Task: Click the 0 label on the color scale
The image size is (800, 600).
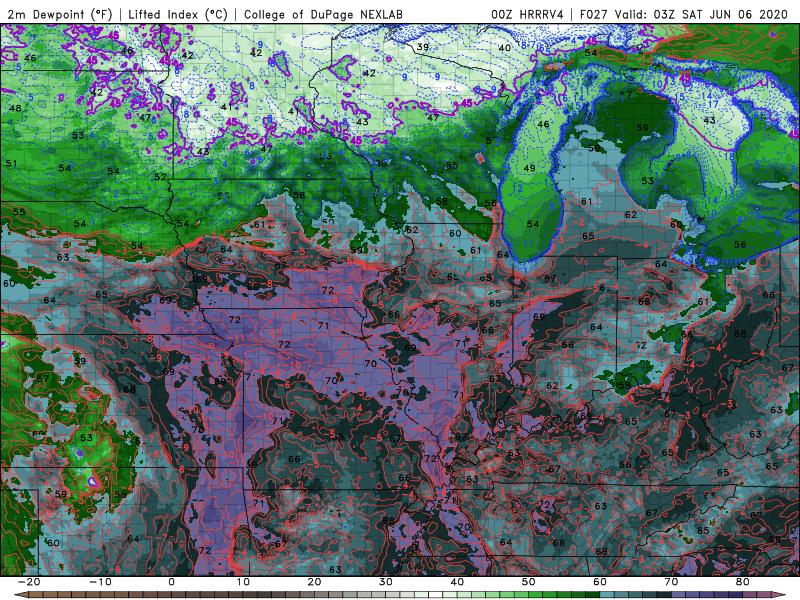Action: click(171, 582)
